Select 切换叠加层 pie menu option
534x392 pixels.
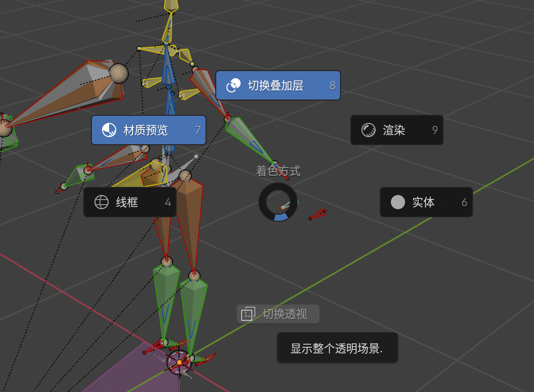[278, 85]
